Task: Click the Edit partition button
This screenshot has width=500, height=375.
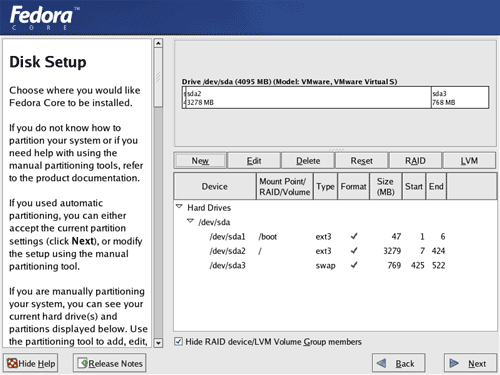Action: click(x=254, y=161)
